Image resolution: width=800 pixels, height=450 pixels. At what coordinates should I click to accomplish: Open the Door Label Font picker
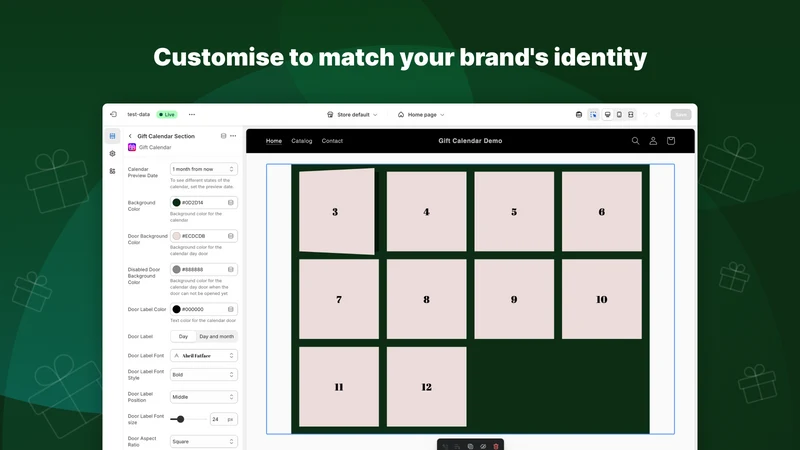click(x=204, y=356)
